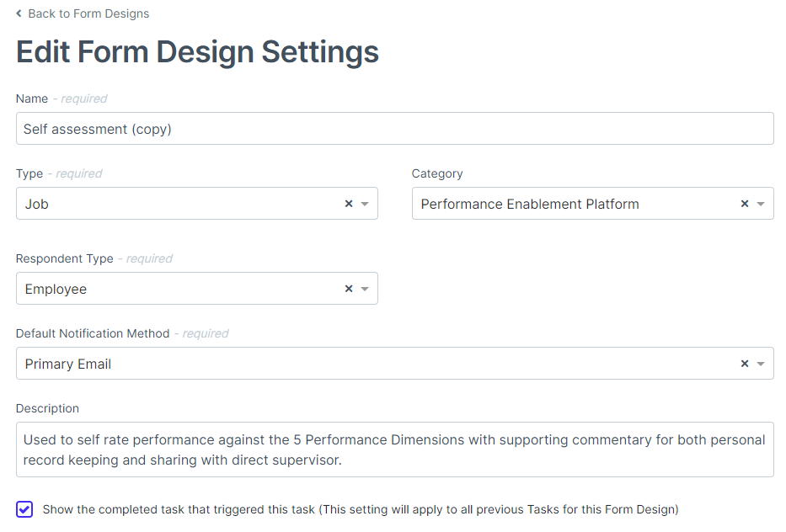Click the Description field label
The width and height of the screenshot is (786, 532).
47,408
